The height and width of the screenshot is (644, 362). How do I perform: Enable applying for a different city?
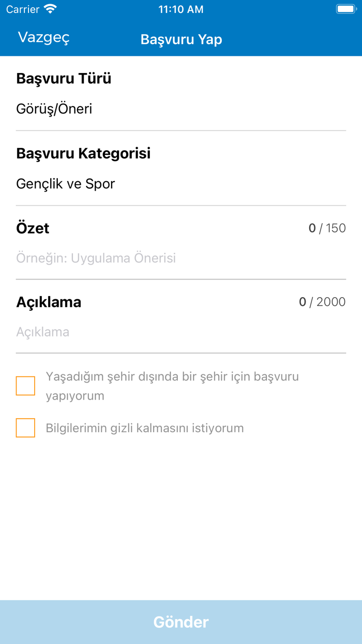tap(25, 385)
